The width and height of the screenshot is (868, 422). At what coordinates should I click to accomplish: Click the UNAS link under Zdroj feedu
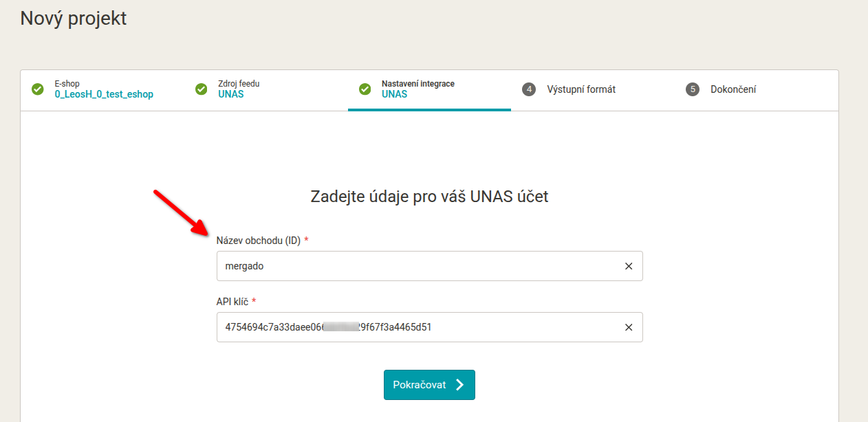tap(231, 94)
